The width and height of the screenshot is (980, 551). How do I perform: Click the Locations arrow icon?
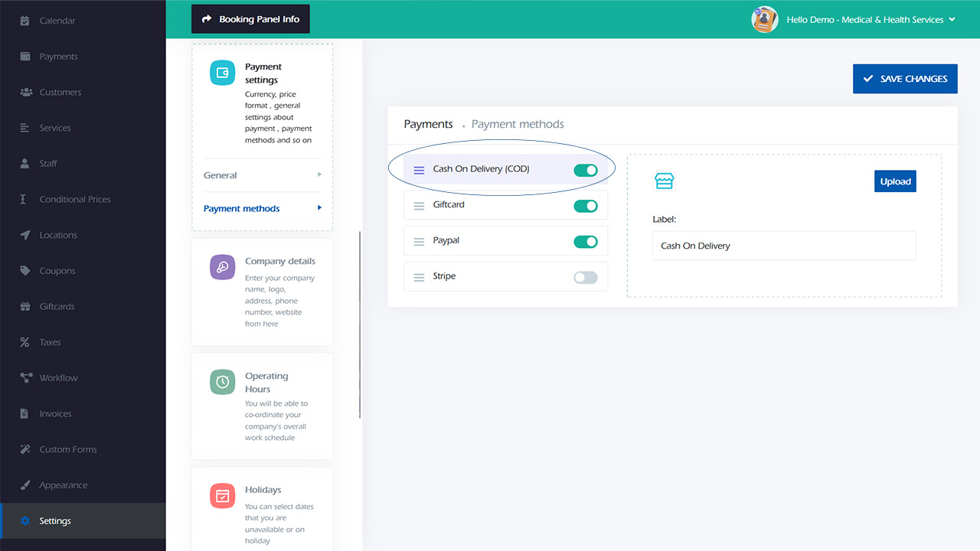pos(24,235)
